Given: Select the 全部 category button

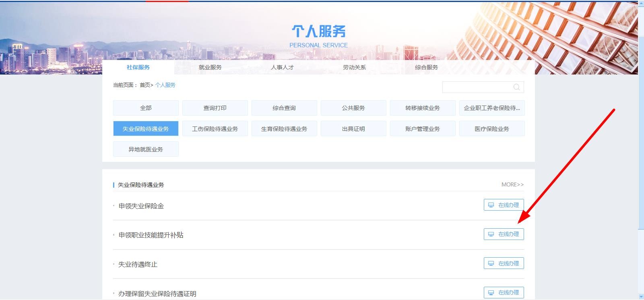Looking at the screenshot, I should (x=146, y=108).
